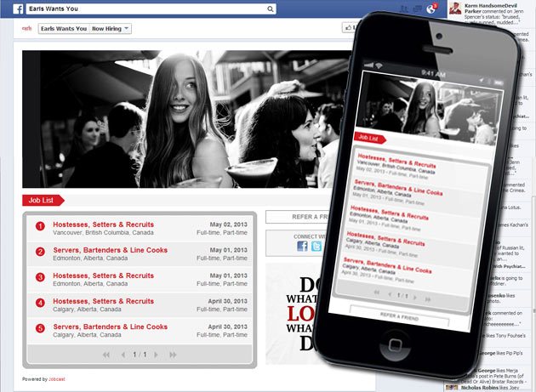Click the number 4 red circle
This screenshot has width=536, height=392.
(40, 303)
